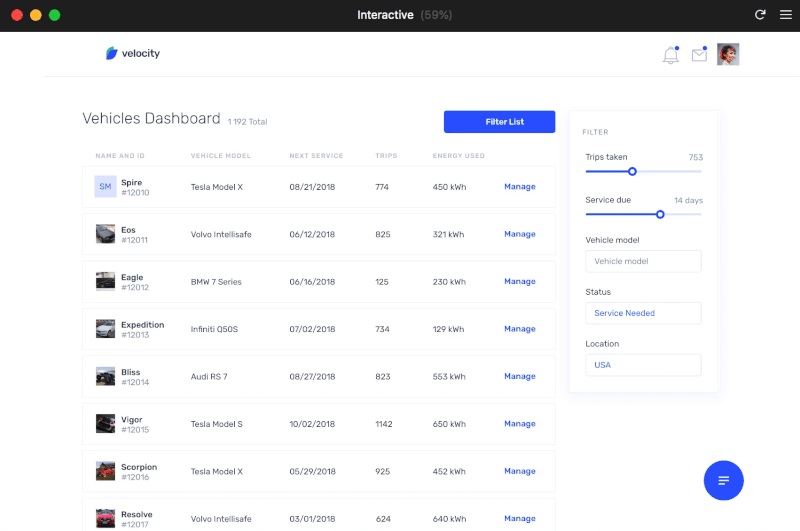Click the Filter List button

499,121
